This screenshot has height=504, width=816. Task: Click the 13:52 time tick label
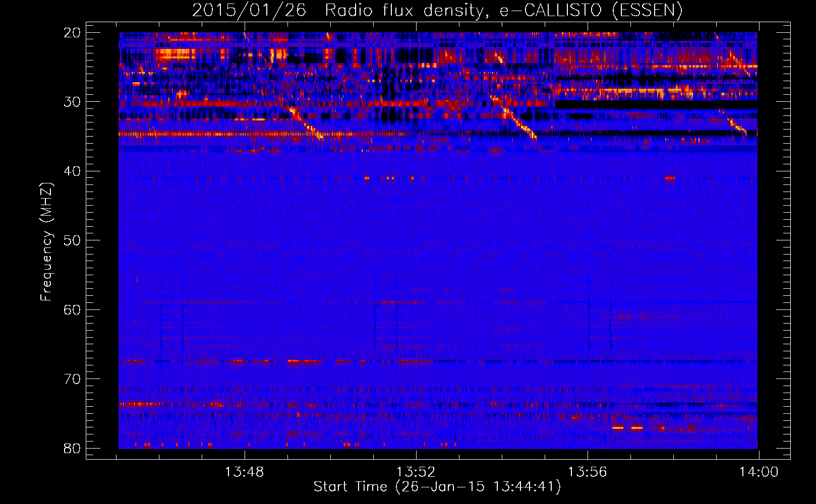pyautogui.click(x=416, y=472)
